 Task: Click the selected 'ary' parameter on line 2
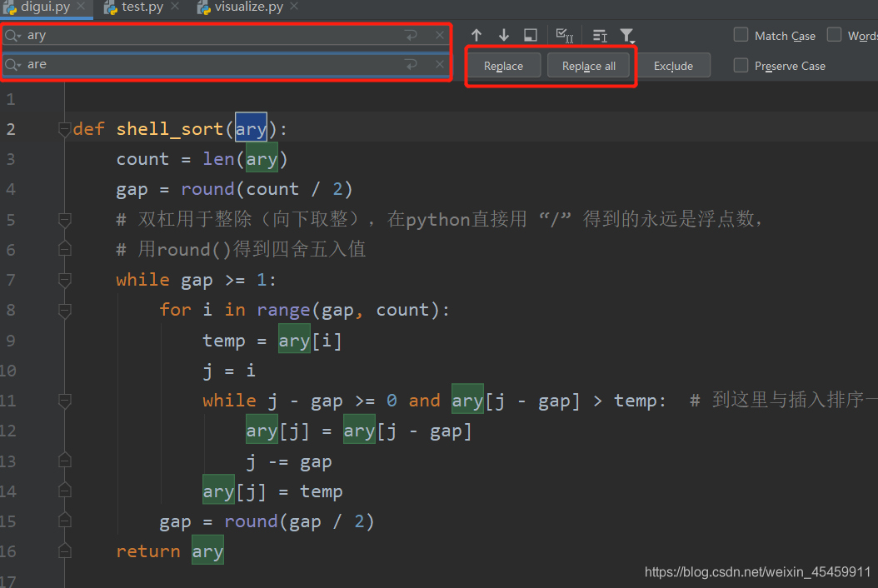tap(251, 129)
